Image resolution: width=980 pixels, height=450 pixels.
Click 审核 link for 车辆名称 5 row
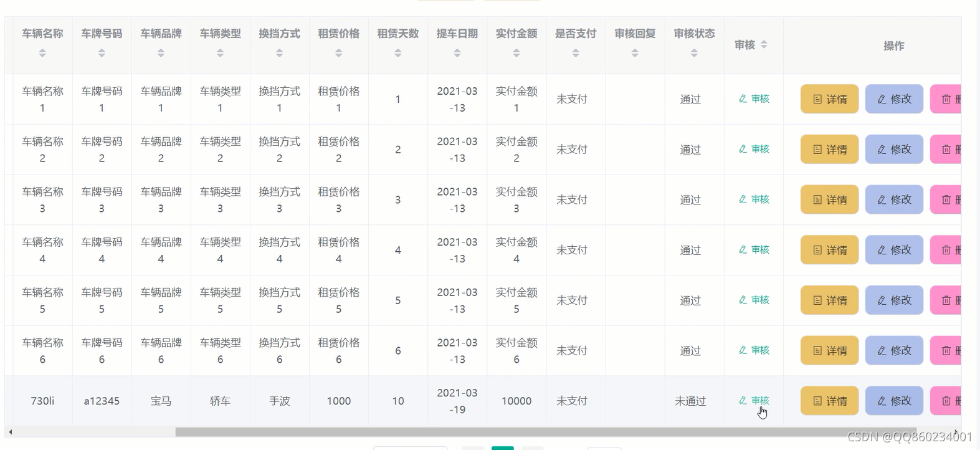(x=754, y=300)
